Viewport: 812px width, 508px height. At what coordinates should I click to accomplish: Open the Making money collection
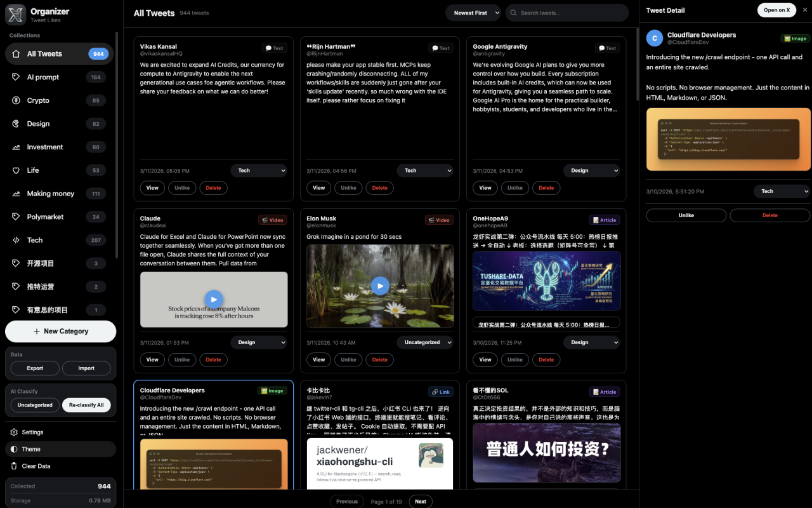pos(60,194)
